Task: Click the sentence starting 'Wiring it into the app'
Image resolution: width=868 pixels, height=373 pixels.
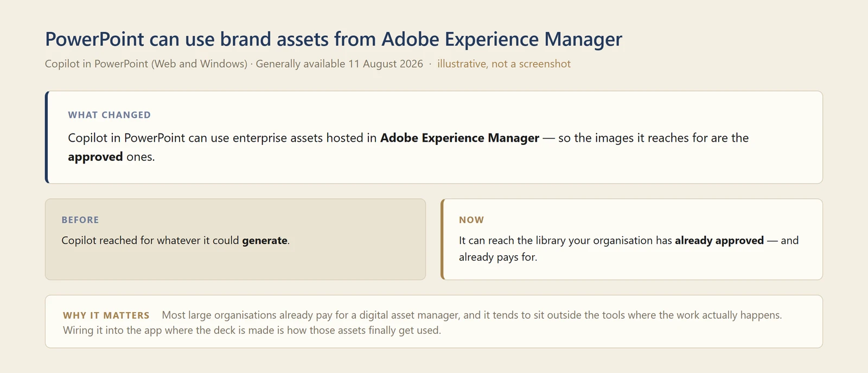Action: click(x=252, y=330)
